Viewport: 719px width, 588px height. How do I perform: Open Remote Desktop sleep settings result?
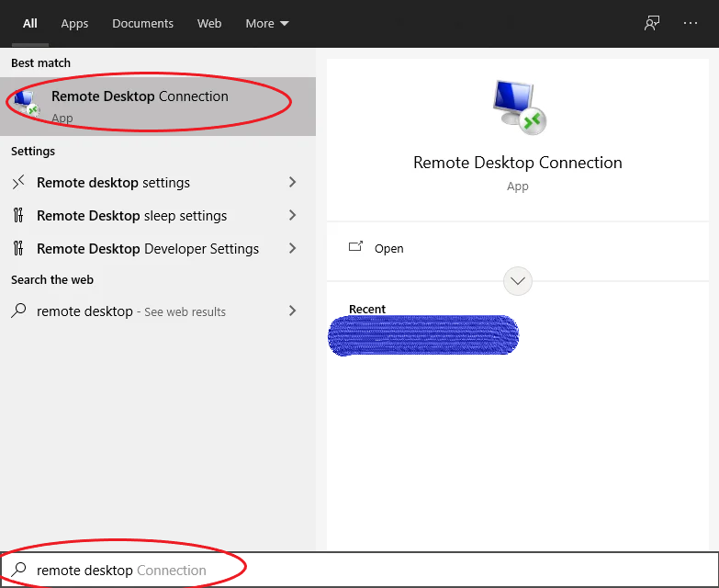tap(158, 216)
